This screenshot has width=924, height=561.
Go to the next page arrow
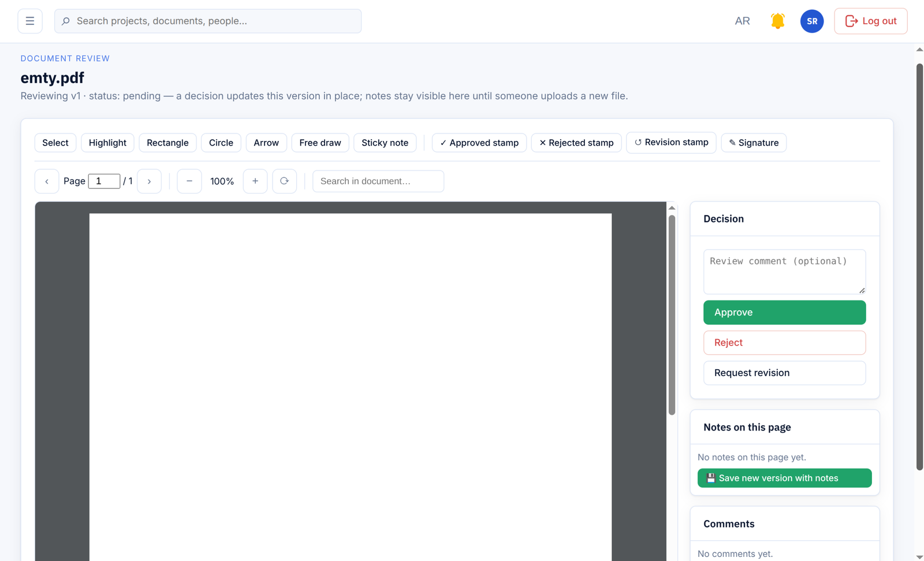pos(149,181)
